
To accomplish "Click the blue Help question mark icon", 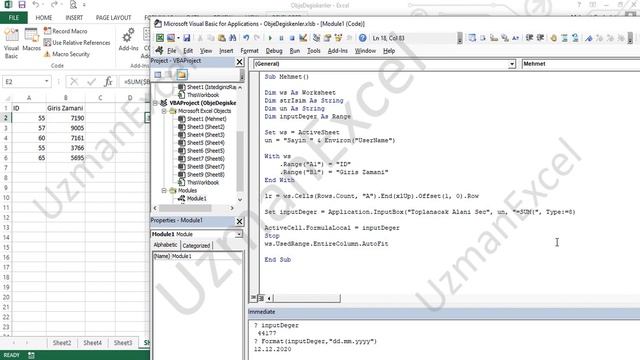I will 362,38.
